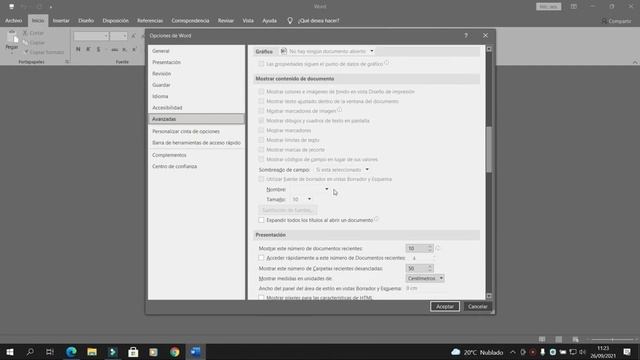Viewport: 640px width, 360px height.
Task: Toggle Mostrar texto ajustado dentro de la ventana checkbox
Action: coord(261,101)
